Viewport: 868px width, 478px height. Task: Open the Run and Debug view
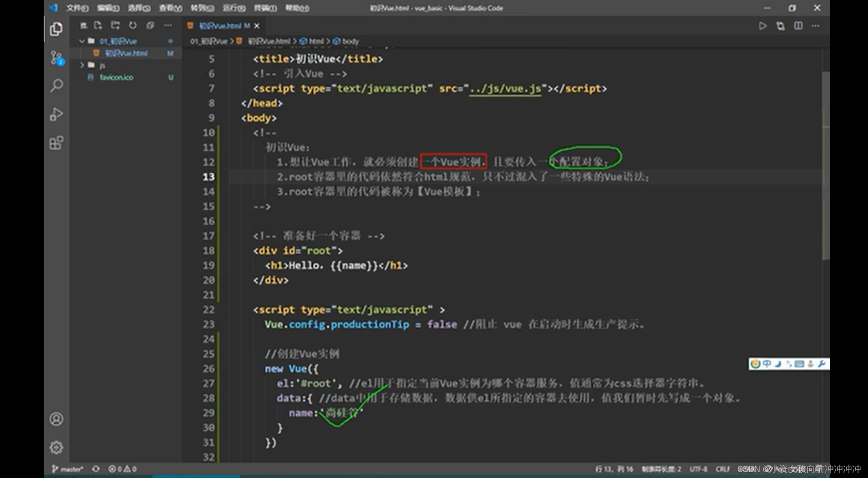[x=56, y=114]
